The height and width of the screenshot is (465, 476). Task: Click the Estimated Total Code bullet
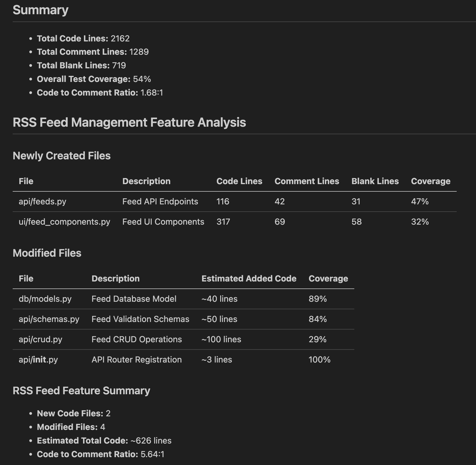click(x=104, y=441)
